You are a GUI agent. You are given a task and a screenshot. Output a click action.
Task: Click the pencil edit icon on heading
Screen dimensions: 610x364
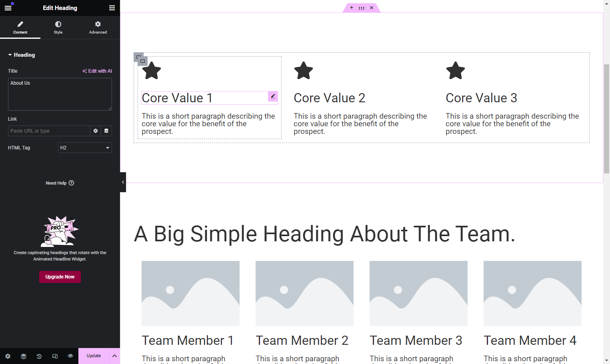tap(273, 96)
